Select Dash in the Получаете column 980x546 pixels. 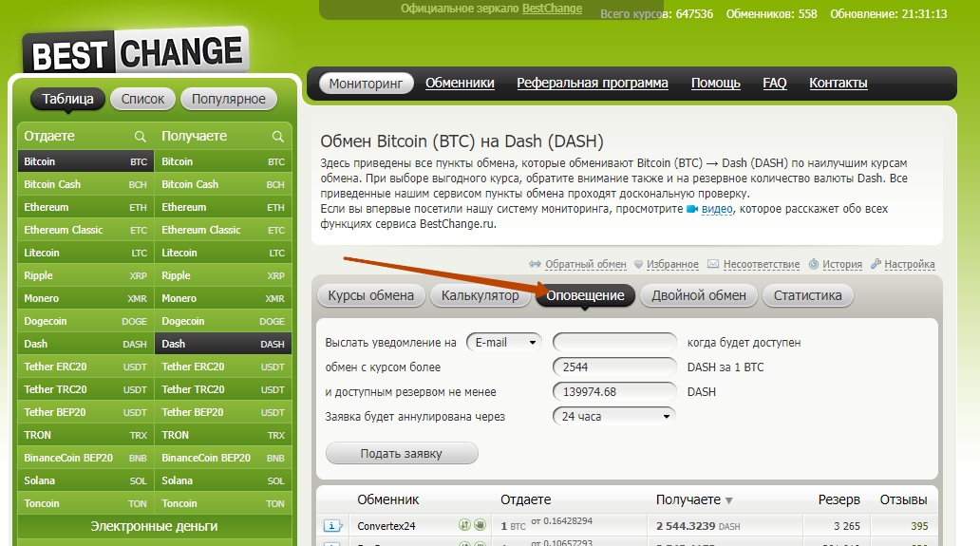(x=223, y=344)
